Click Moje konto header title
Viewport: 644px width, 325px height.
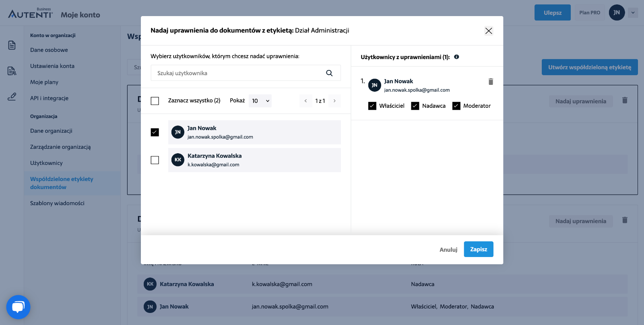tap(80, 15)
